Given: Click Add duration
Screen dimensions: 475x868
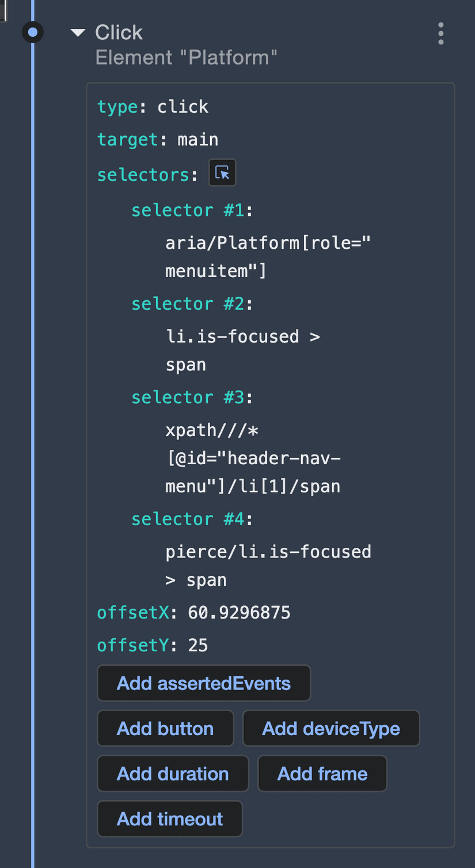Looking at the screenshot, I should [173, 774].
